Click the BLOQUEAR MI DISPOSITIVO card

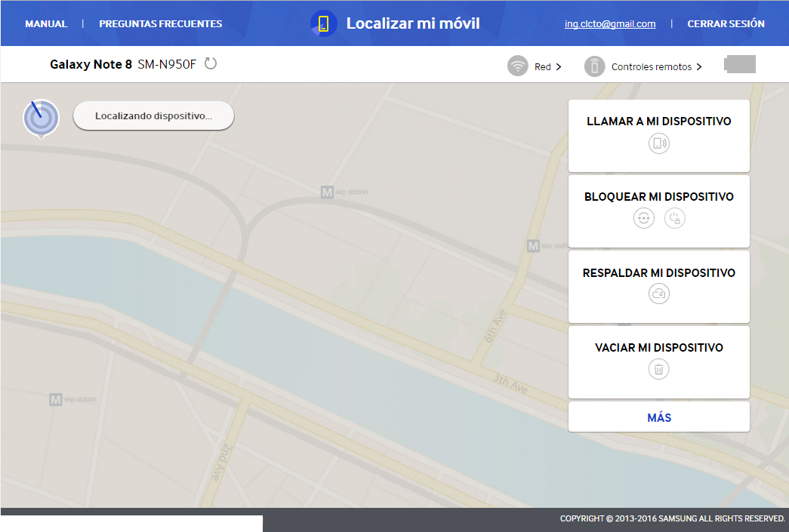click(x=658, y=211)
